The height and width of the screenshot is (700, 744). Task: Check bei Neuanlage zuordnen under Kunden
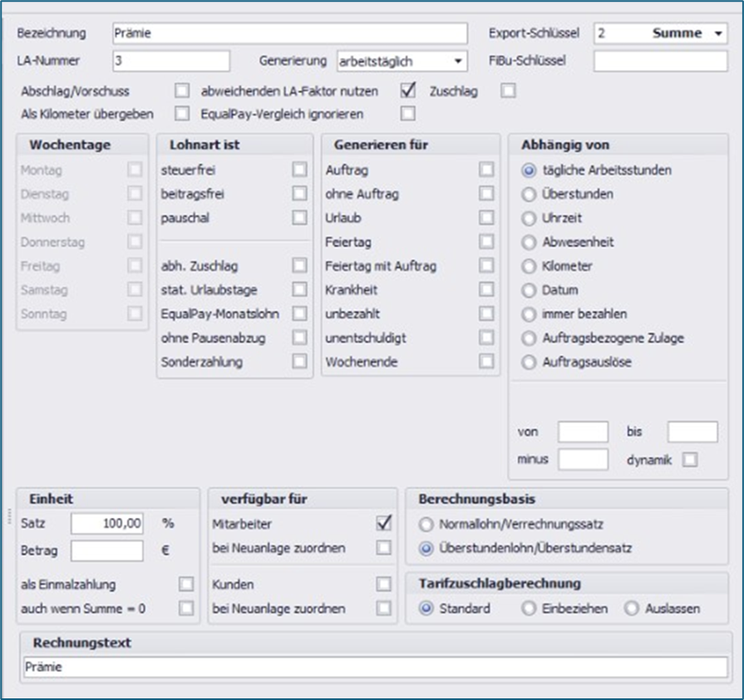tap(383, 608)
